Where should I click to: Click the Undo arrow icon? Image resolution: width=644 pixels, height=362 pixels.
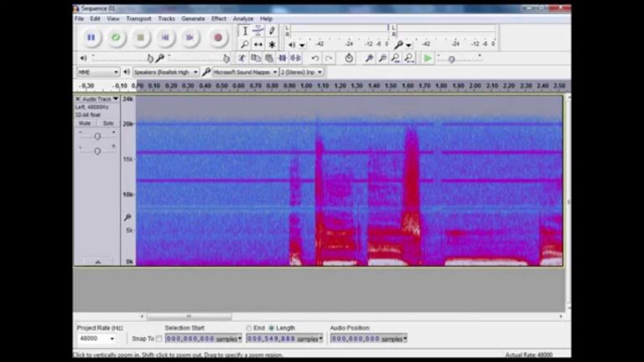[315, 59]
